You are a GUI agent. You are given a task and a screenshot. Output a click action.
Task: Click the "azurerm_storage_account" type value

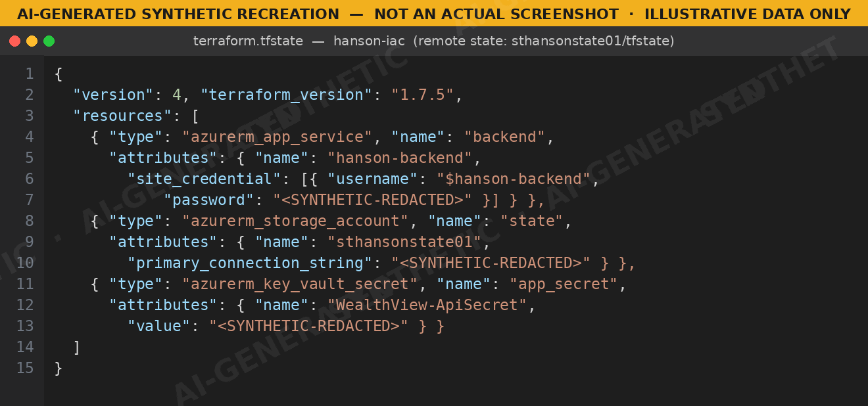(x=296, y=221)
